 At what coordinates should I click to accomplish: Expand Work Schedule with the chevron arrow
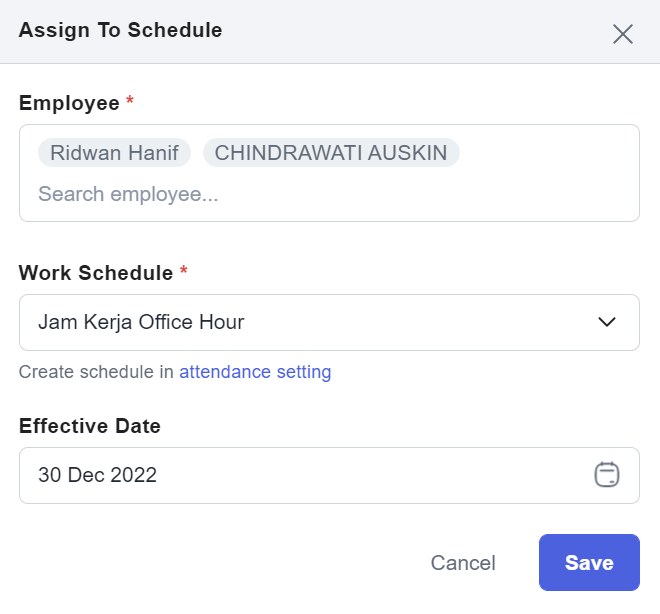[607, 322]
